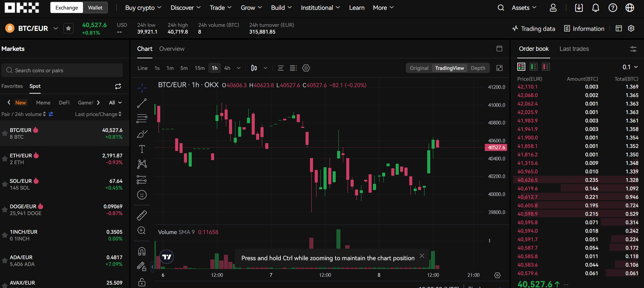Select the 15m timeframe
This screenshot has width=644, height=288.
pos(200,68)
